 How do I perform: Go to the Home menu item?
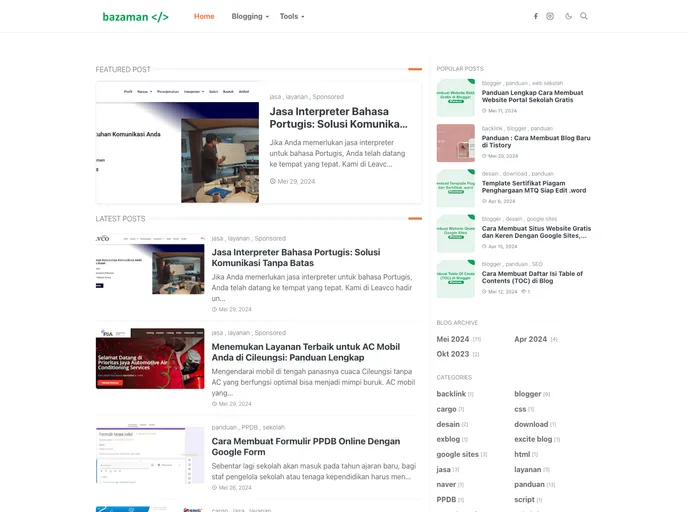(x=204, y=17)
